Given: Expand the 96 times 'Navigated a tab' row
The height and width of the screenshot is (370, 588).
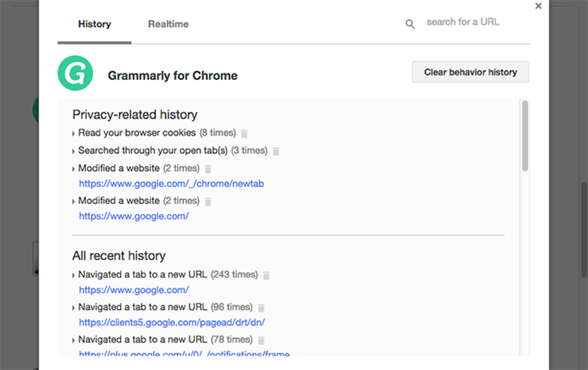Looking at the screenshot, I should click(73, 308).
